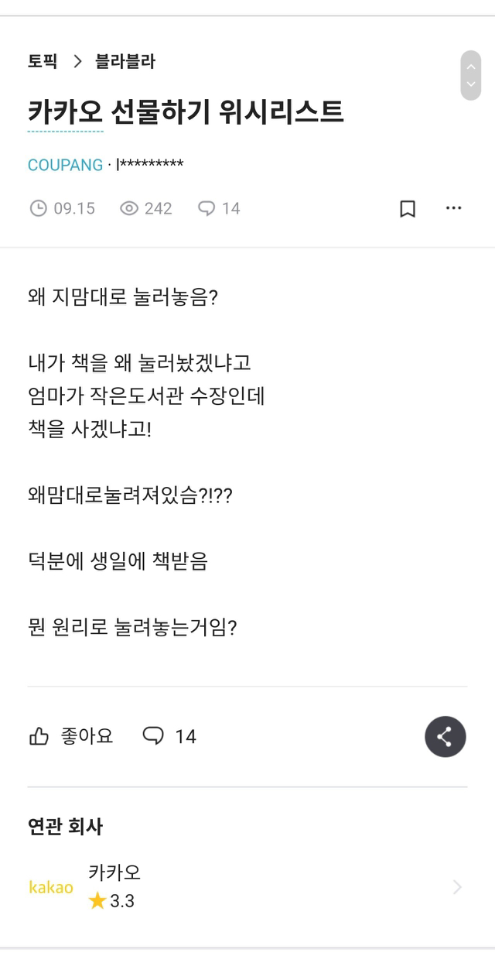
Task: Click the breadcrumb chevron after 토픽
Action: (77, 62)
